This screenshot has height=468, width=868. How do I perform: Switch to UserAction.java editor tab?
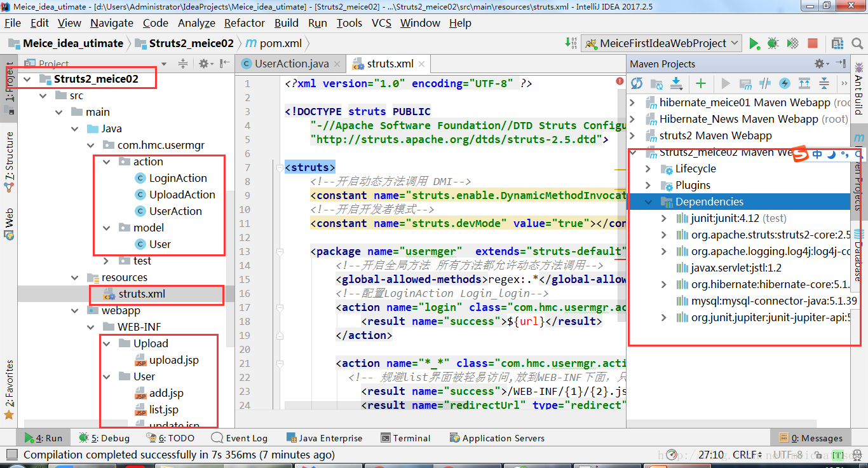[292, 64]
